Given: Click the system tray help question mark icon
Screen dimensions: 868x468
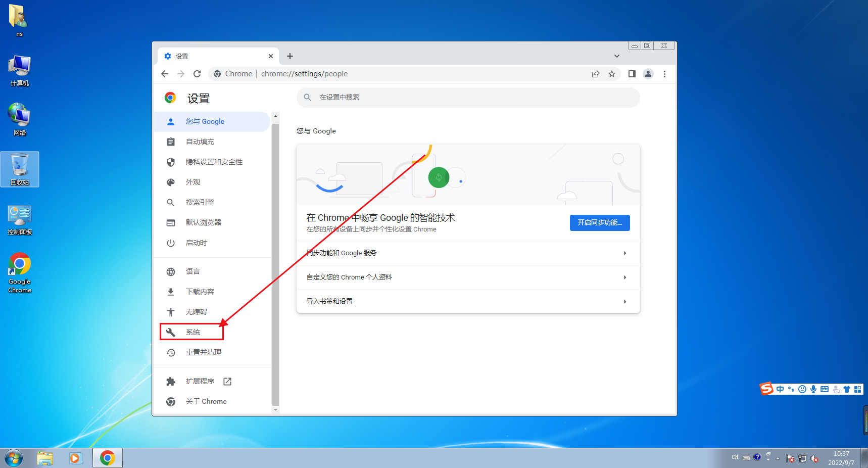Looking at the screenshot, I should (x=757, y=457).
